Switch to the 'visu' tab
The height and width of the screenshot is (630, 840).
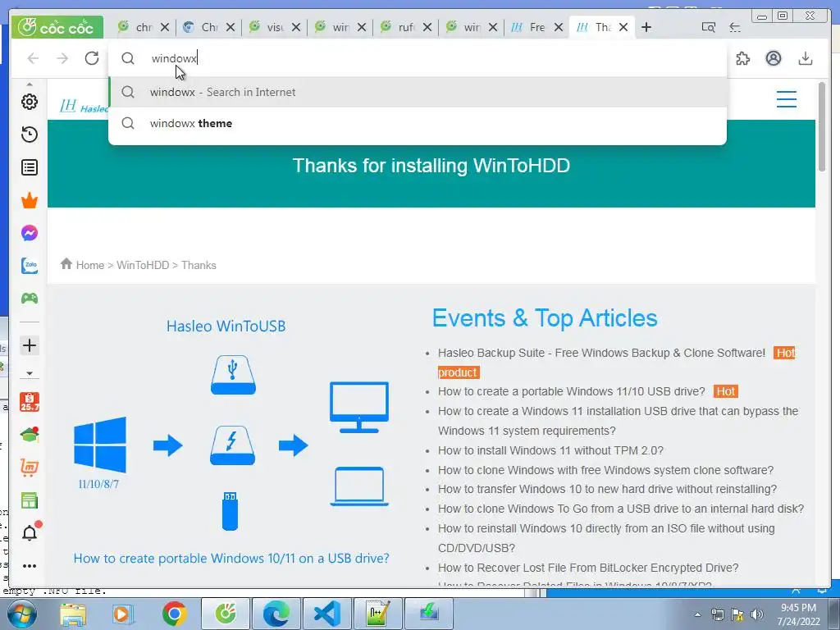tap(268, 27)
